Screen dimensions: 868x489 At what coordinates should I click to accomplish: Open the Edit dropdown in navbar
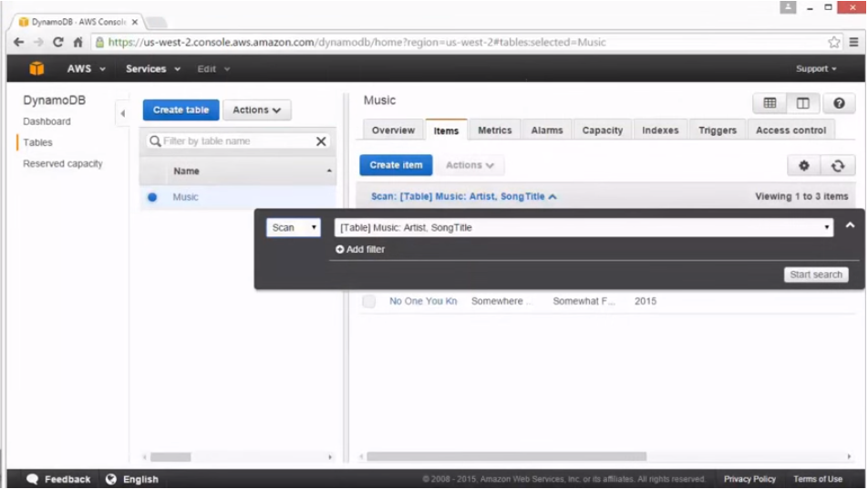(213, 68)
